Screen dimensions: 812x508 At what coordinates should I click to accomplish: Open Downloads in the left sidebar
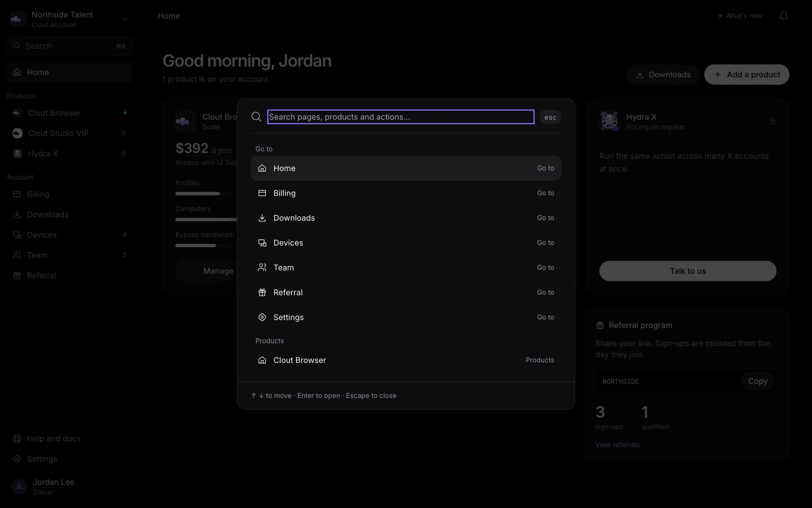[69, 215]
